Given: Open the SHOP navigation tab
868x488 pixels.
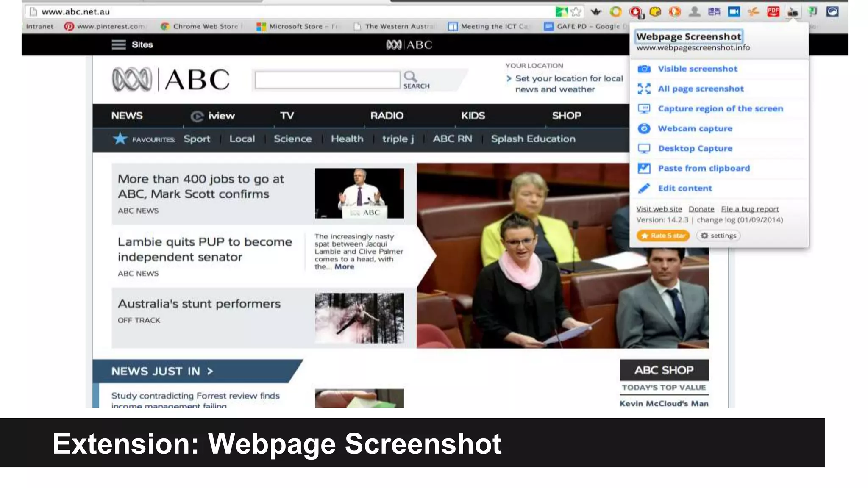Looking at the screenshot, I should tap(566, 116).
